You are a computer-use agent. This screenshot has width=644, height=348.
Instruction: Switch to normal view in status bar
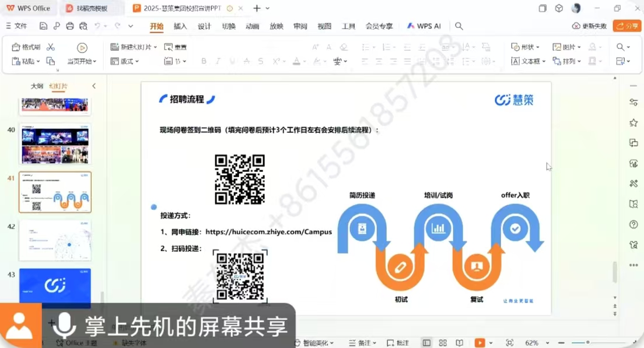click(x=426, y=343)
